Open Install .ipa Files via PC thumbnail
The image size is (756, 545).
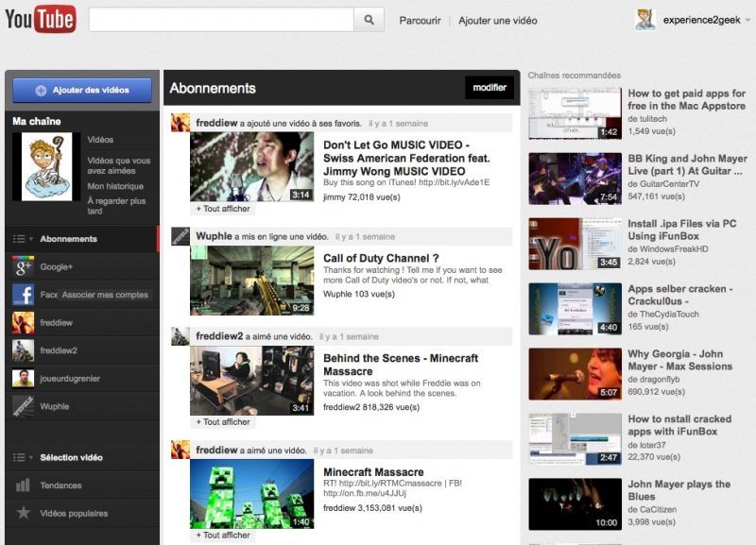pos(575,244)
